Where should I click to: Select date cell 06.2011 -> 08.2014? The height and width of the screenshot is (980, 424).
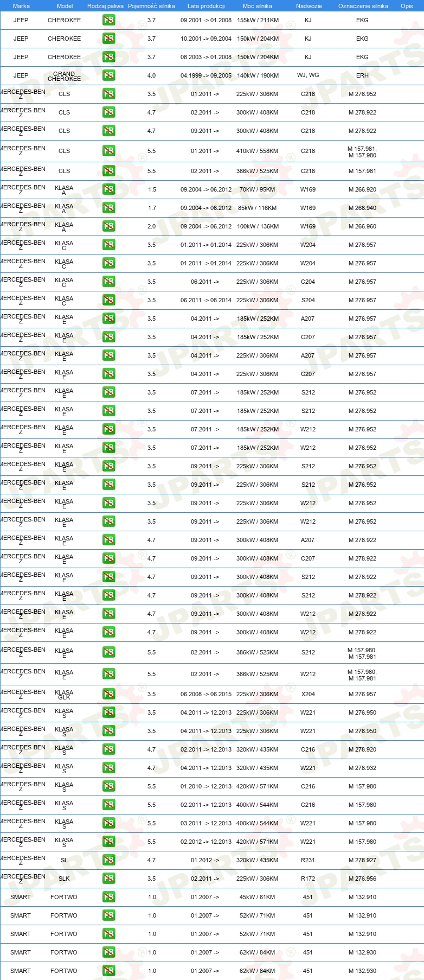[206, 300]
